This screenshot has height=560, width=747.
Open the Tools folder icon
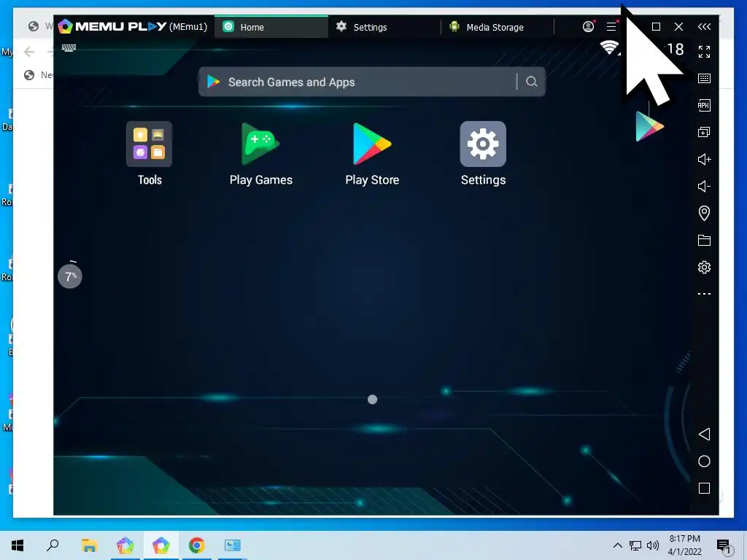pyautogui.click(x=149, y=144)
